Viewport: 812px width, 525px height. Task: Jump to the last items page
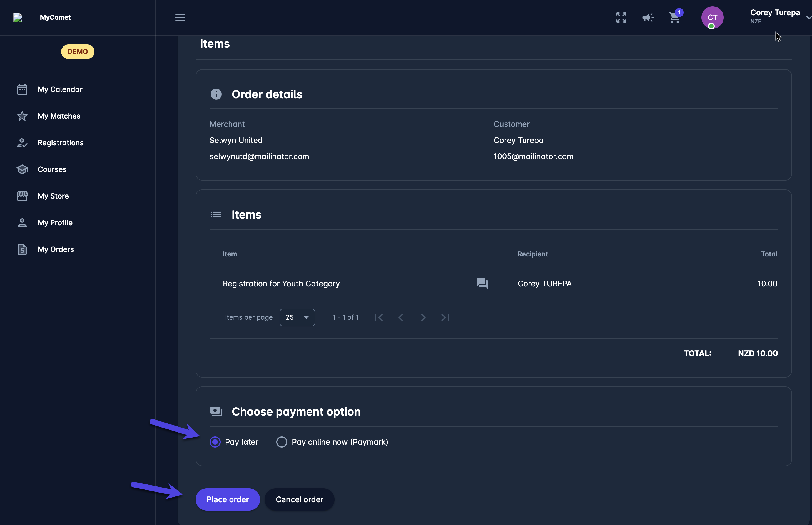[445, 317]
